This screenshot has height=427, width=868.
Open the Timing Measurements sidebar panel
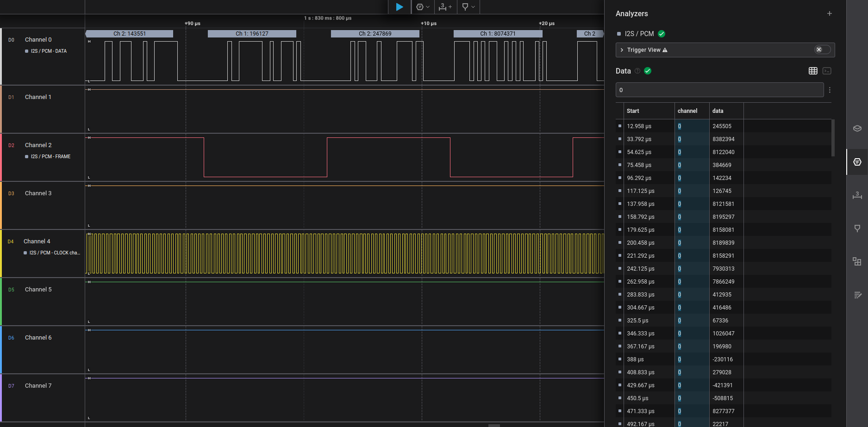pos(857,195)
